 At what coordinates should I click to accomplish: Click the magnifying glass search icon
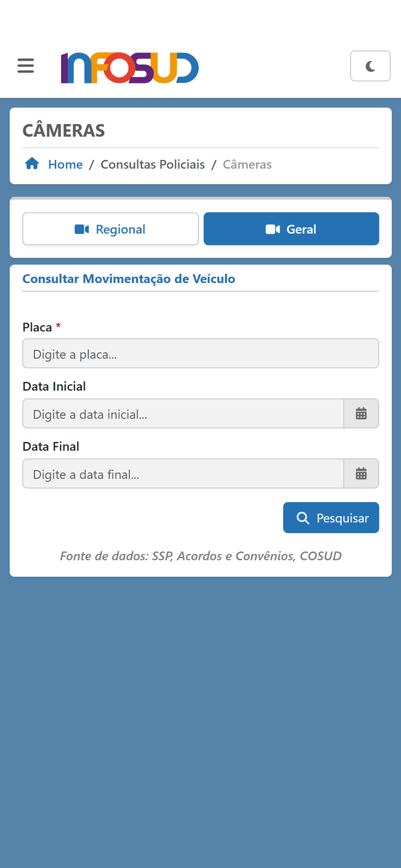coord(303,518)
